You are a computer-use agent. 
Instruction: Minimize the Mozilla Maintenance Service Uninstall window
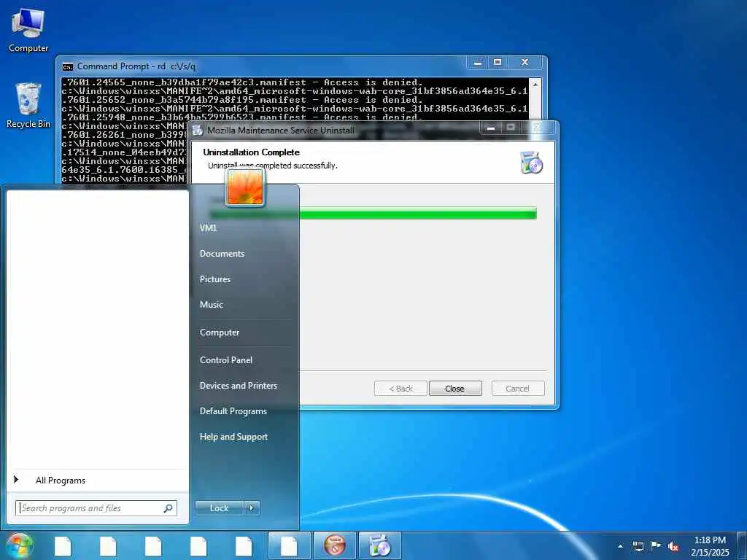491,128
